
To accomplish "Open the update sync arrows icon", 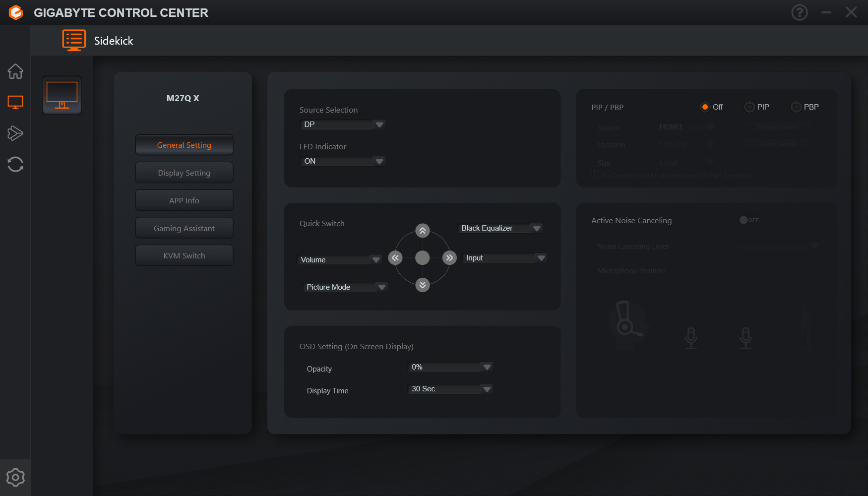I will point(15,164).
